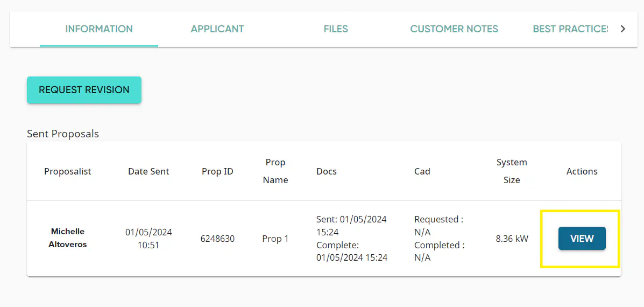
Task: Click the Prop 1 name cell
Action: point(275,239)
